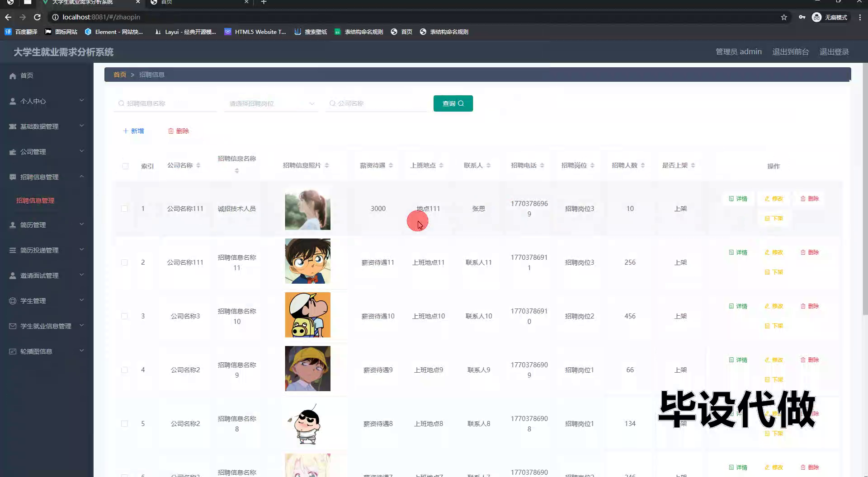Click 删除 for row 招聘信息名称9
The image size is (868, 477).
tap(809, 360)
